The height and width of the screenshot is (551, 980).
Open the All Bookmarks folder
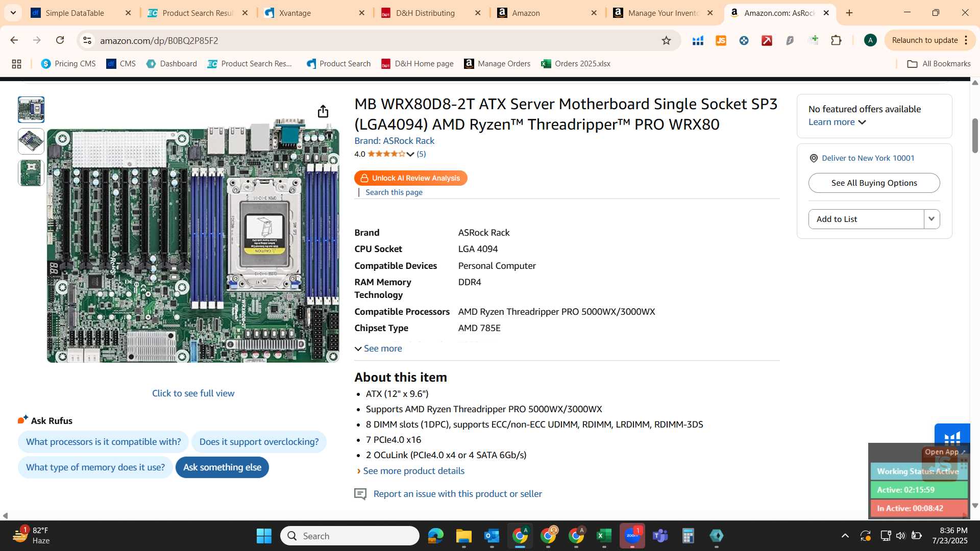939,64
